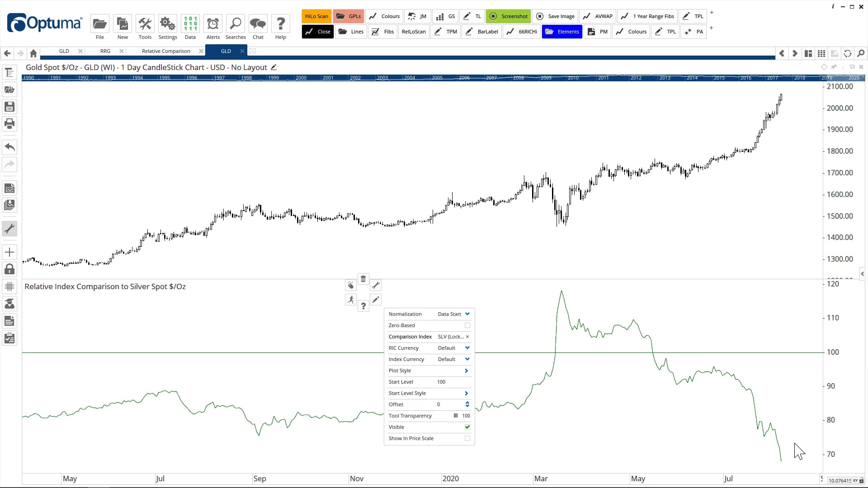The height and width of the screenshot is (488, 868).
Task: Click the Save Image button
Action: [x=555, y=16]
